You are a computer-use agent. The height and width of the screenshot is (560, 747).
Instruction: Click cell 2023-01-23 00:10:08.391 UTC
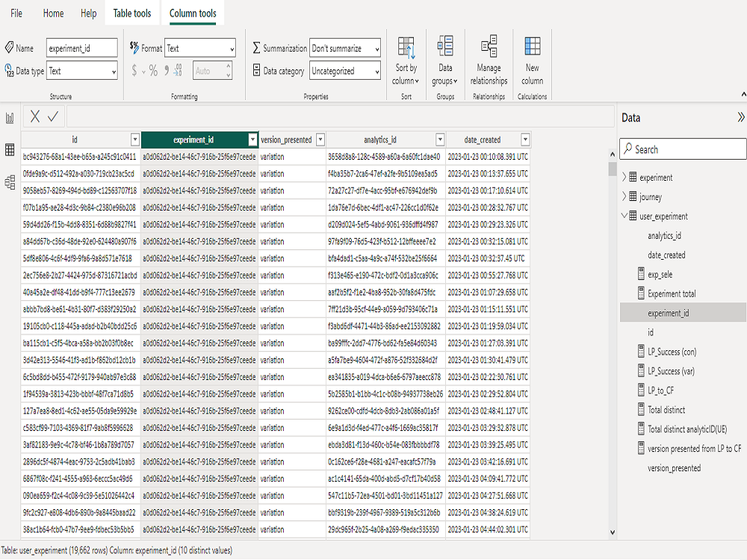[x=488, y=157]
